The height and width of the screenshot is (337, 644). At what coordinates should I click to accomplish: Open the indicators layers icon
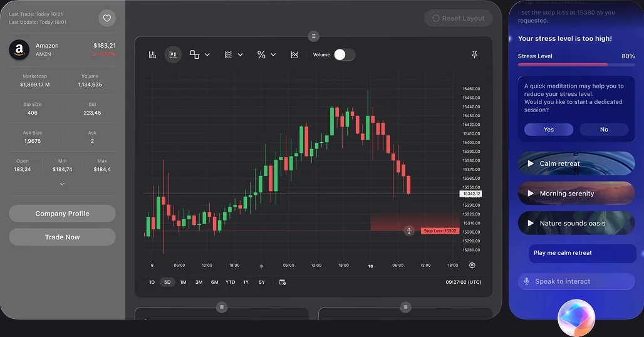229,54
